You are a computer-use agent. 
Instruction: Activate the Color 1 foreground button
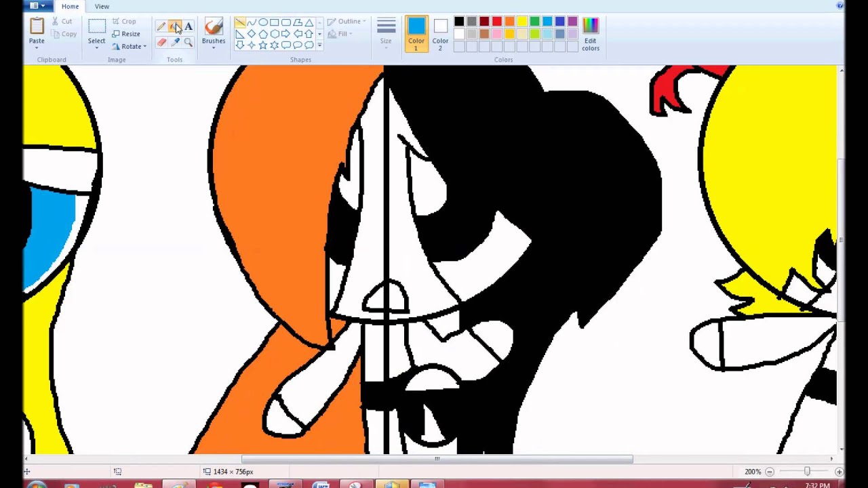point(416,33)
